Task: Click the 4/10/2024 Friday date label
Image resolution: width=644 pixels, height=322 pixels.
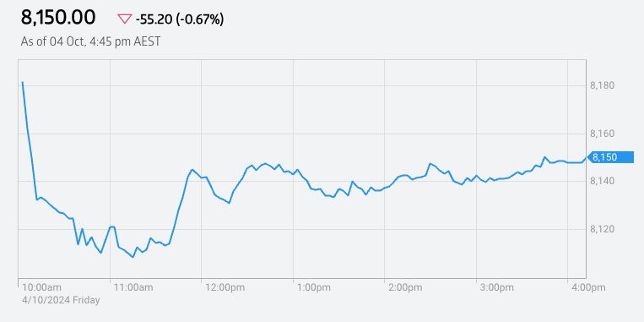Action: pyautogui.click(x=61, y=300)
